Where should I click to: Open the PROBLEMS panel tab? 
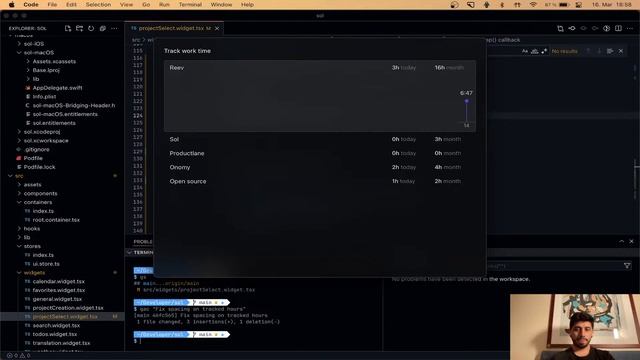[143, 242]
